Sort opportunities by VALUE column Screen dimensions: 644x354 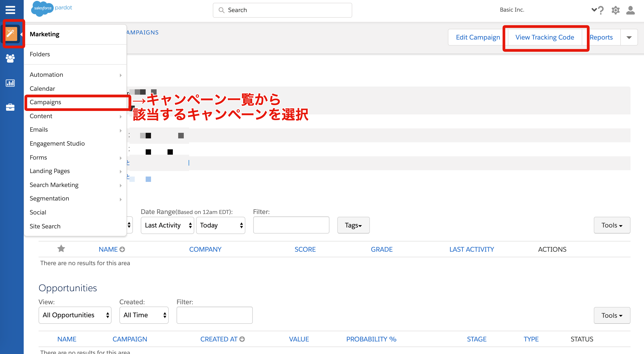[299, 339]
